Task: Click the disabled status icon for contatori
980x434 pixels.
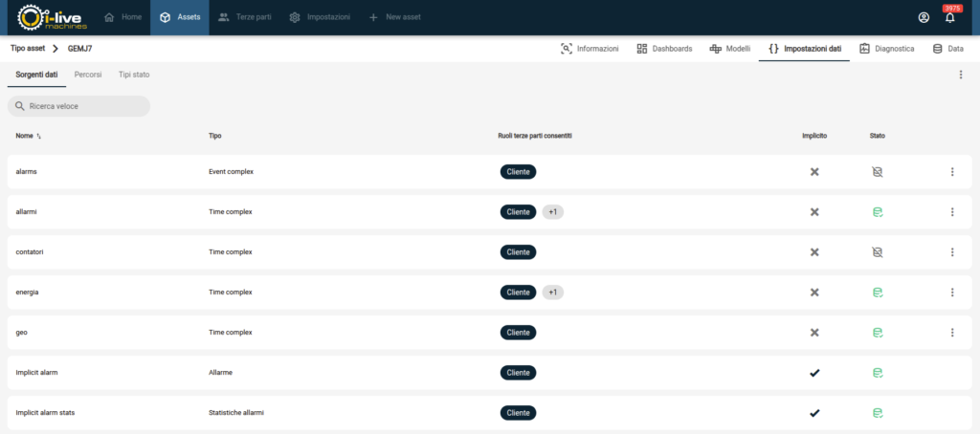Action: [x=877, y=252]
